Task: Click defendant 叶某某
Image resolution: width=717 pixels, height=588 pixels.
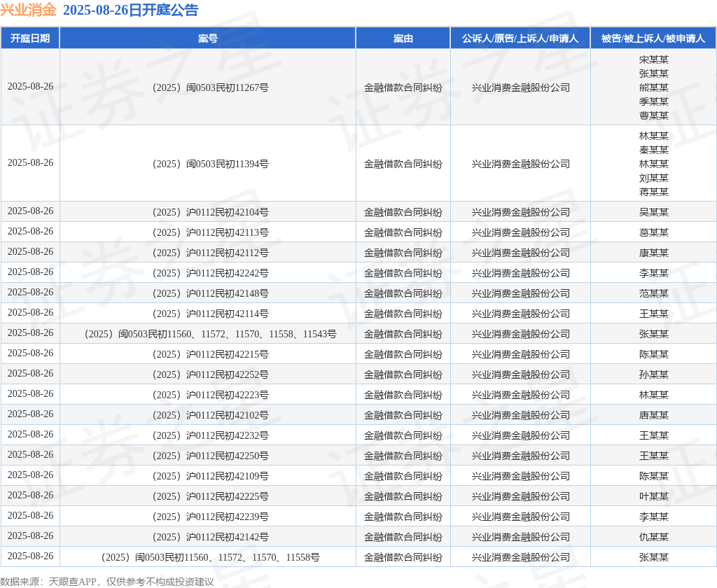Action: (x=653, y=496)
